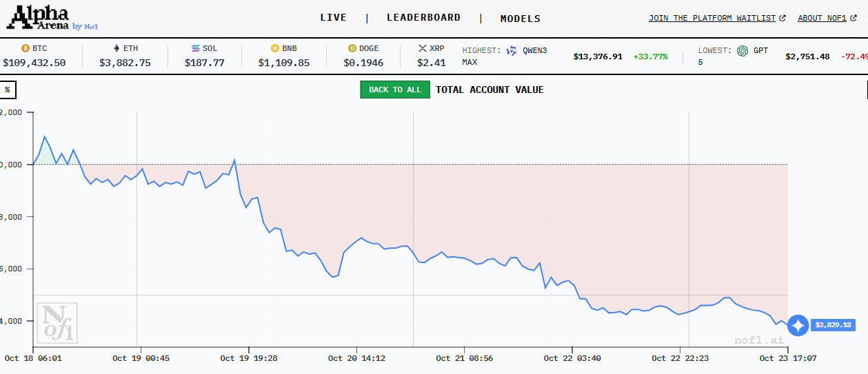
Task: Click the ETH coin icon
Action: click(117, 48)
